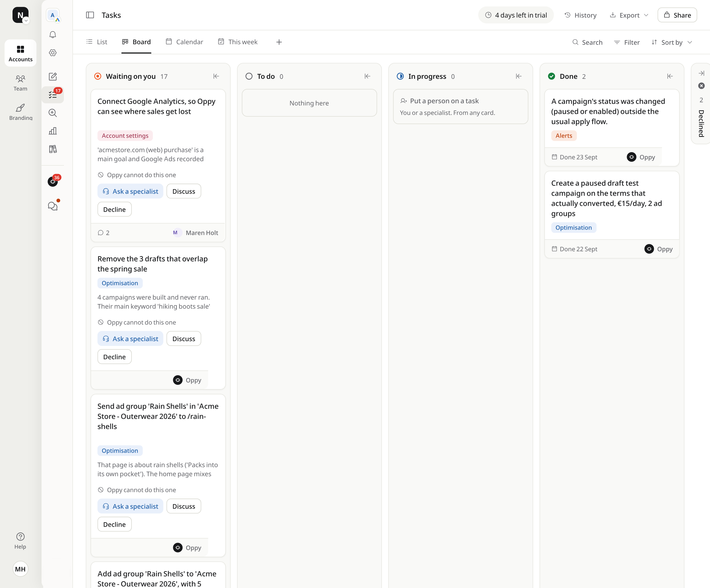Click the MH user avatar

pyautogui.click(x=20, y=569)
